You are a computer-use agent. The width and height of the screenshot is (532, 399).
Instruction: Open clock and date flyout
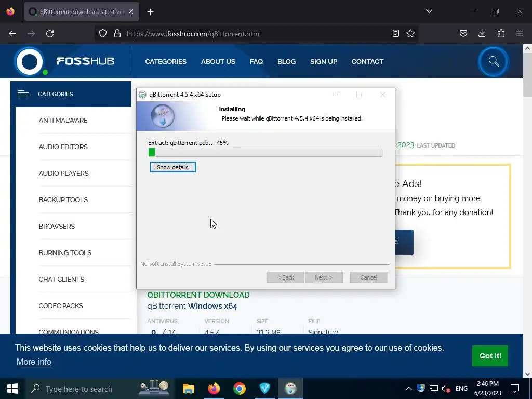(x=487, y=389)
